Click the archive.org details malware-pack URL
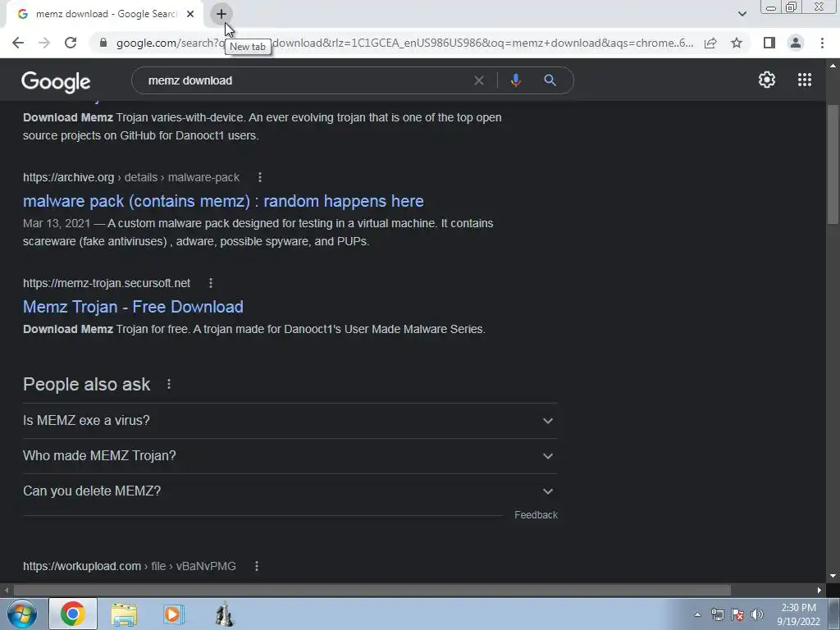 (x=131, y=177)
